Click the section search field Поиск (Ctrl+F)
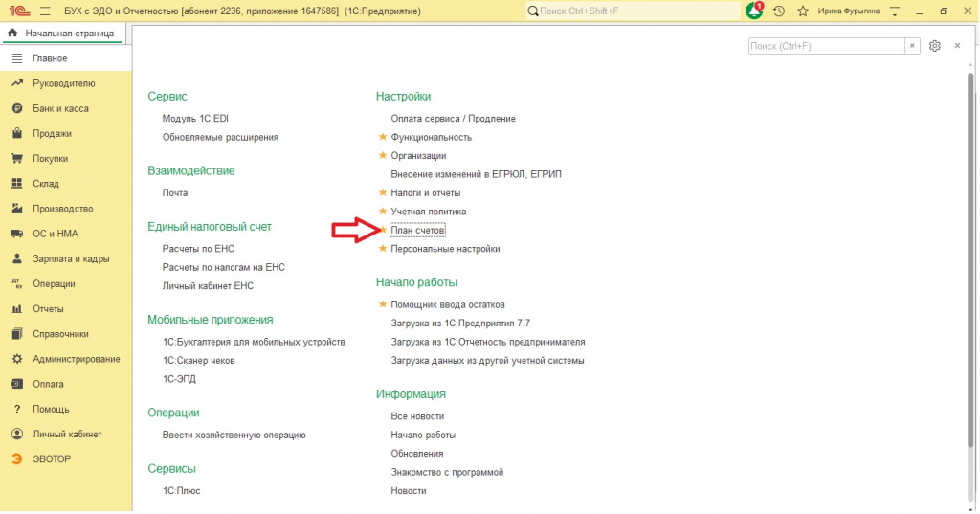980x514 pixels. coord(826,46)
